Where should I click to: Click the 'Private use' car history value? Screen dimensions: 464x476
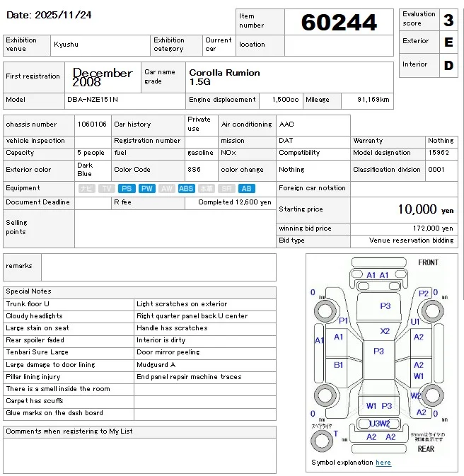[199, 124]
